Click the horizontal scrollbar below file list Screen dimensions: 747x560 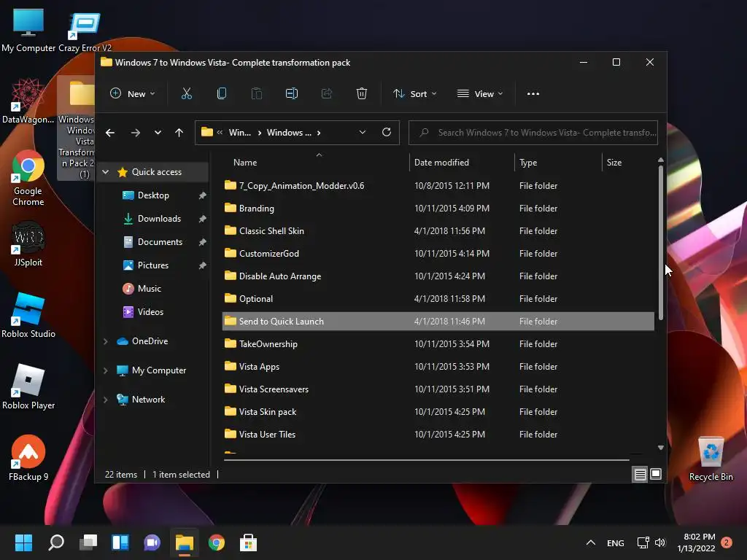426,459
